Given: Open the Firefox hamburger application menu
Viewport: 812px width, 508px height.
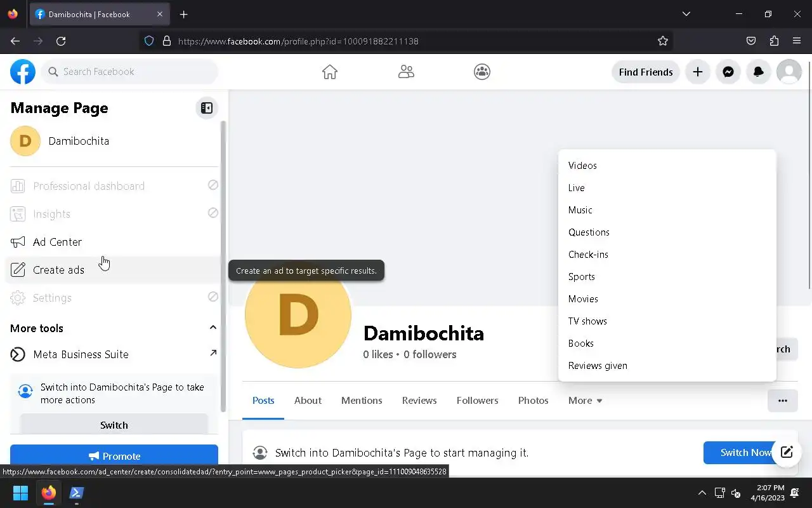Looking at the screenshot, I should pos(797,41).
